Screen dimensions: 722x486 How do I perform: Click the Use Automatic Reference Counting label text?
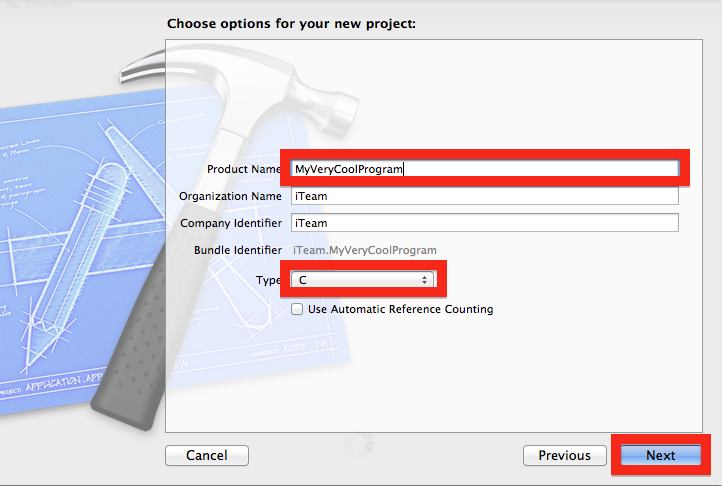pos(401,309)
